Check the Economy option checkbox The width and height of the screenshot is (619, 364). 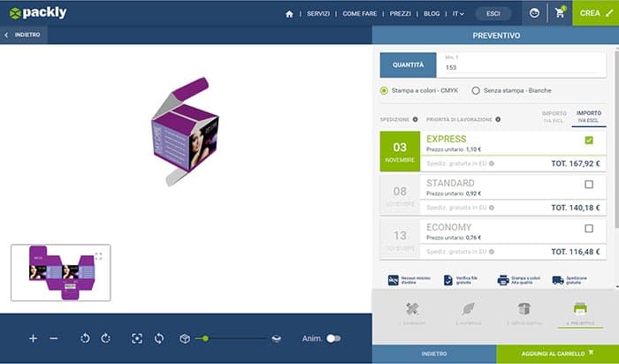click(589, 228)
